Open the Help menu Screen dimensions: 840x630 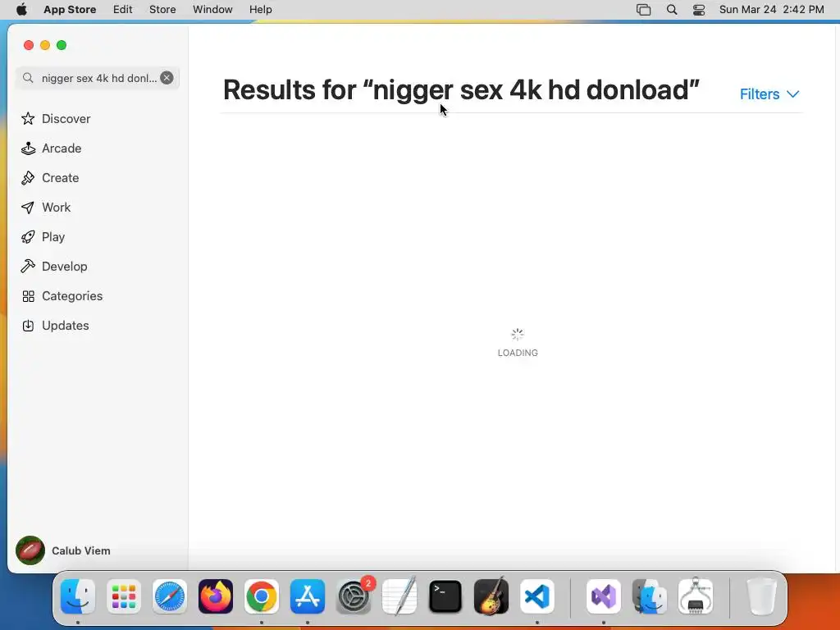[x=260, y=10]
